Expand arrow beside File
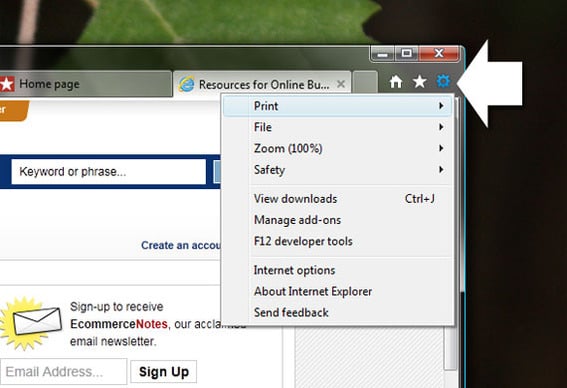This screenshot has height=388, width=567. pyautogui.click(x=441, y=127)
